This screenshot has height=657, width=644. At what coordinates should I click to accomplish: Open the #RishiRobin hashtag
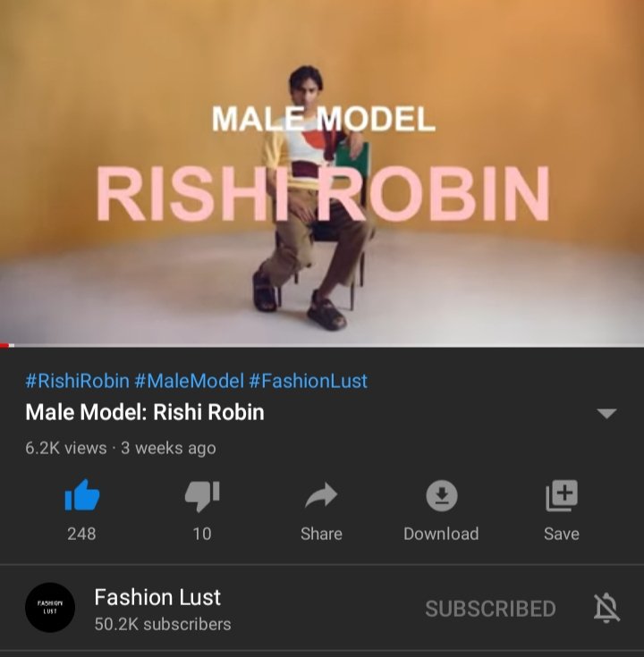[77, 381]
